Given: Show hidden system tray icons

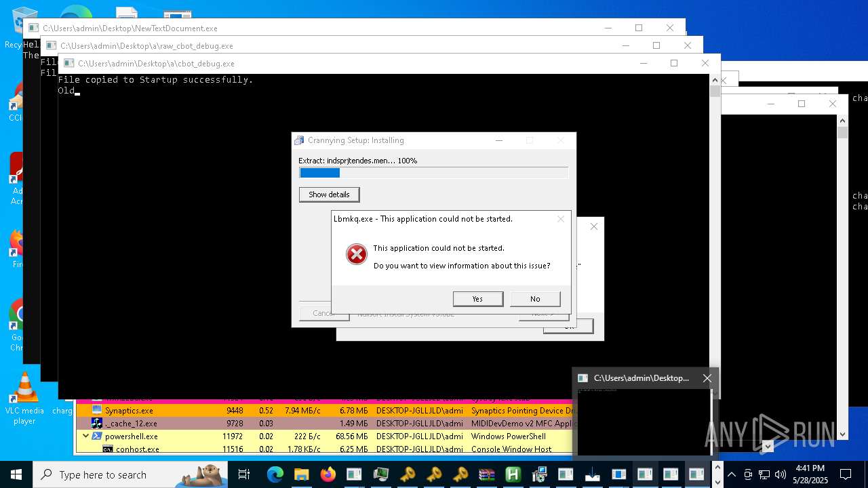Looking at the screenshot, I should click(732, 474).
